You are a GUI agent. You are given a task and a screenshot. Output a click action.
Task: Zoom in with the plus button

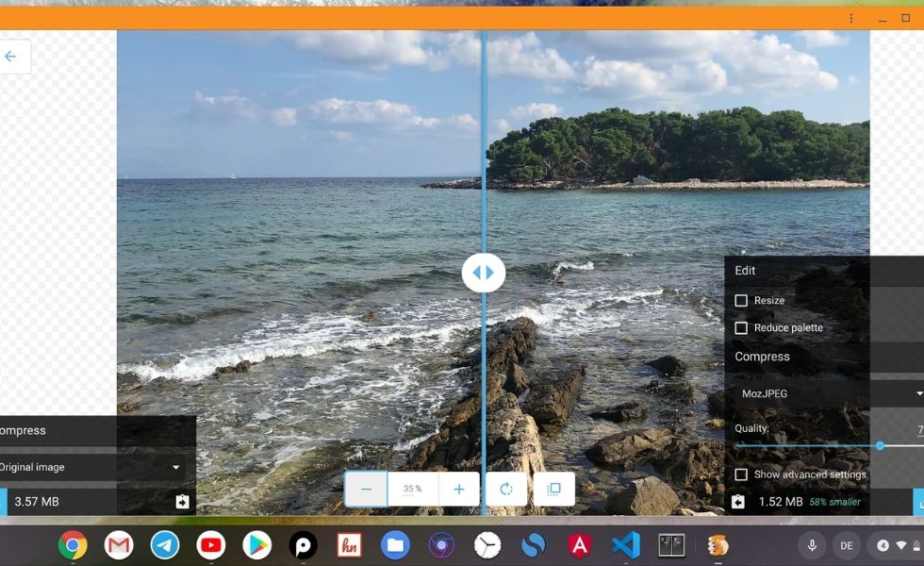tap(458, 489)
